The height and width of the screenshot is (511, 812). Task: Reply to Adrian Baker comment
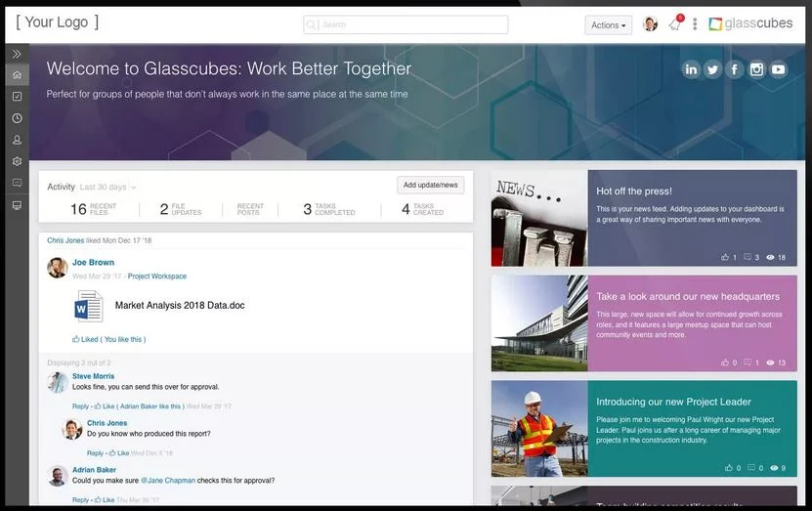click(80, 499)
